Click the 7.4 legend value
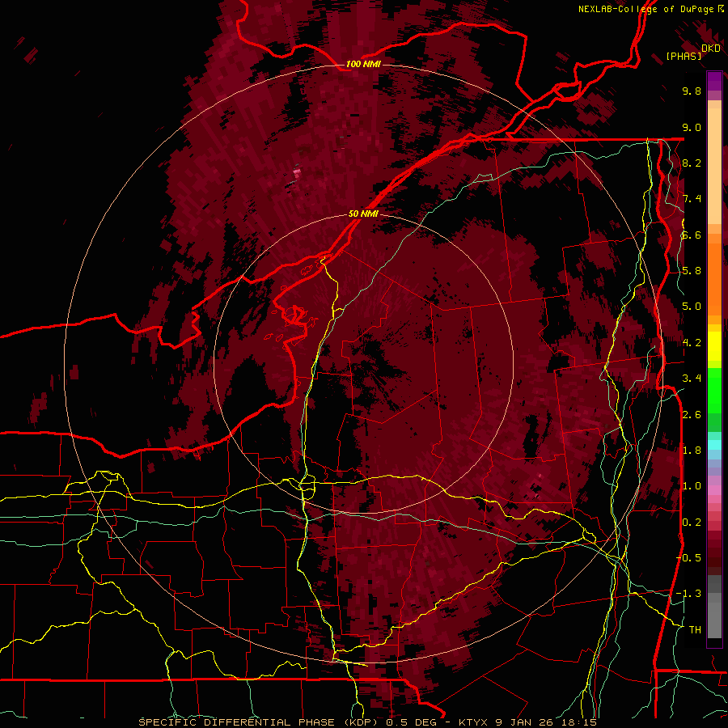 pos(692,199)
